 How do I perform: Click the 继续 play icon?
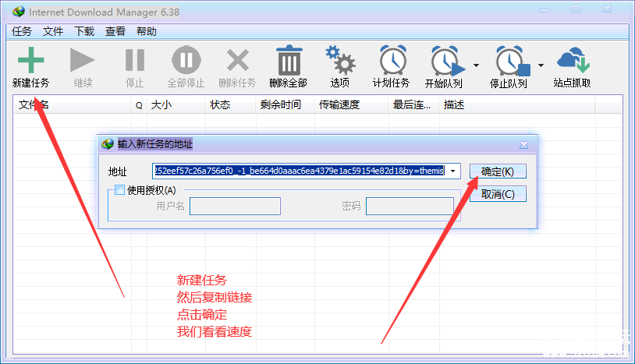[x=82, y=60]
